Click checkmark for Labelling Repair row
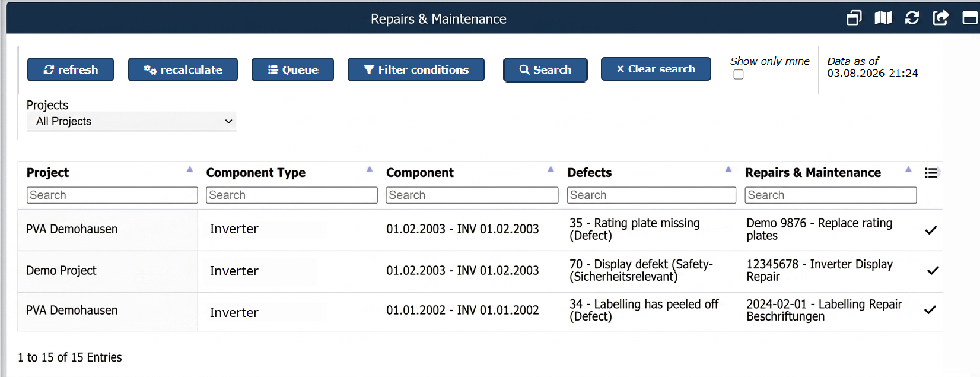This screenshot has width=980, height=377. tap(930, 309)
